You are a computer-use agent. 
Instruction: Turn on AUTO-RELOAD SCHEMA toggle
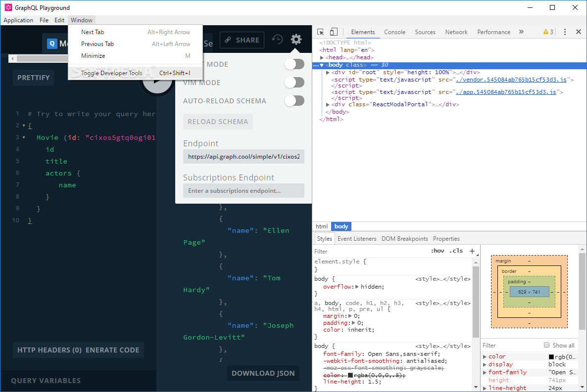(x=294, y=101)
